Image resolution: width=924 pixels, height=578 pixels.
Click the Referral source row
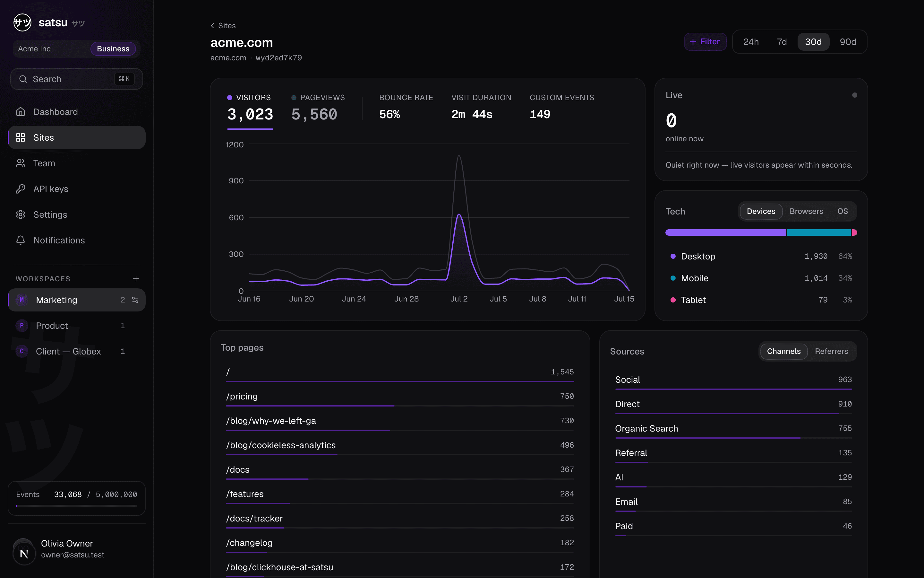click(x=733, y=454)
